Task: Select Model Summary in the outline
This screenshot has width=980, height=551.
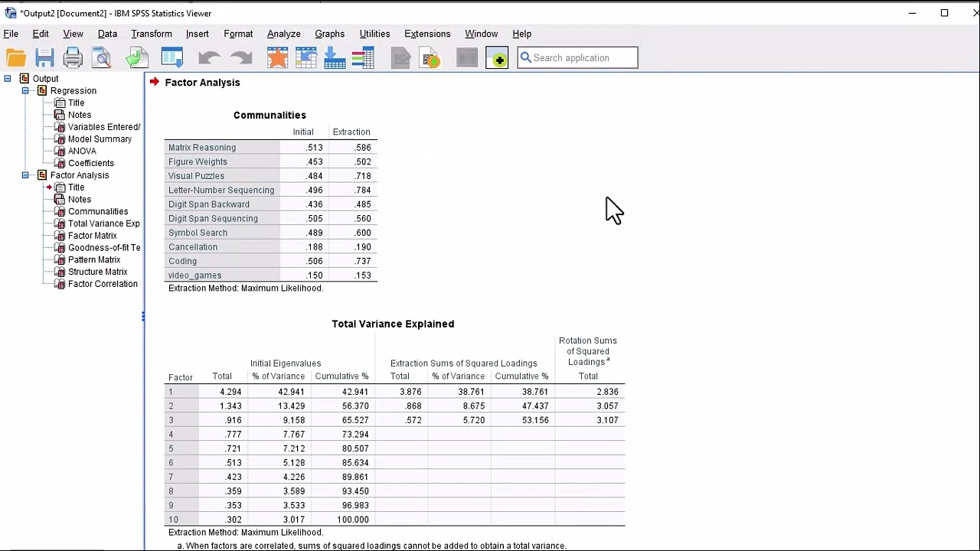Action: 100,139
